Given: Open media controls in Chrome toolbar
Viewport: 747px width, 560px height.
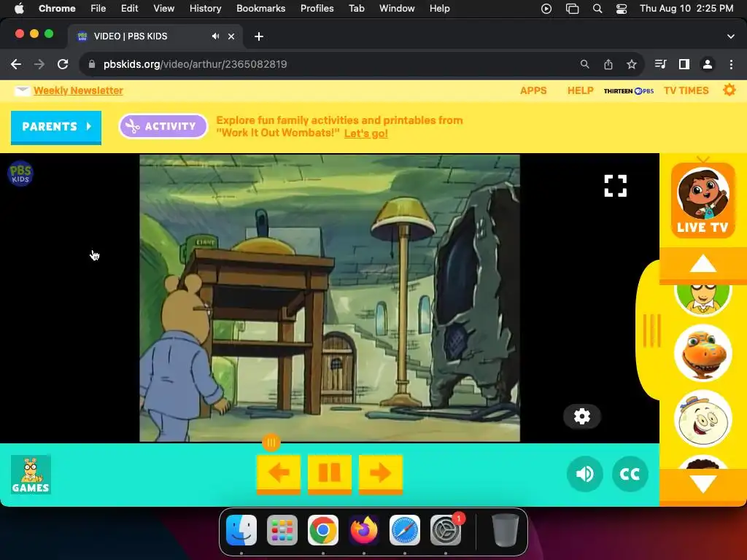Looking at the screenshot, I should pos(660,64).
